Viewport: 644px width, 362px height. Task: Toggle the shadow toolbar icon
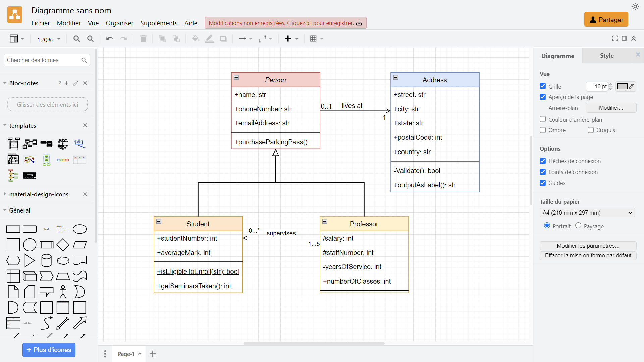pos(223,39)
